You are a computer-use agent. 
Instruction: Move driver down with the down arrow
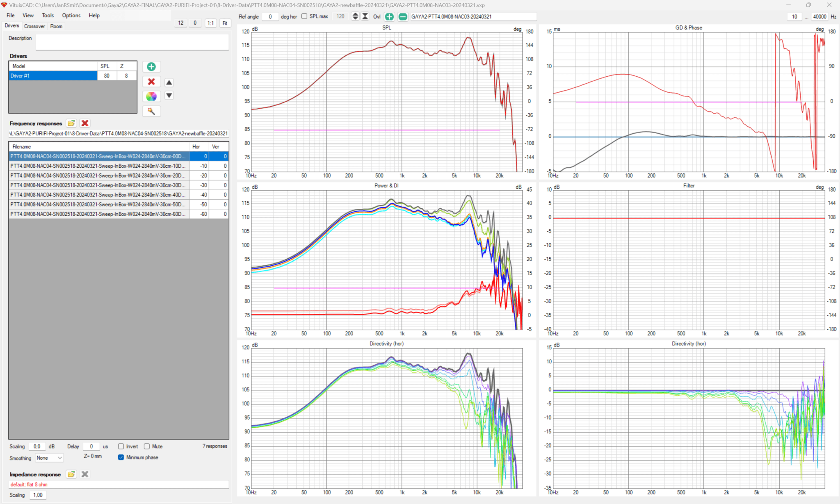169,96
